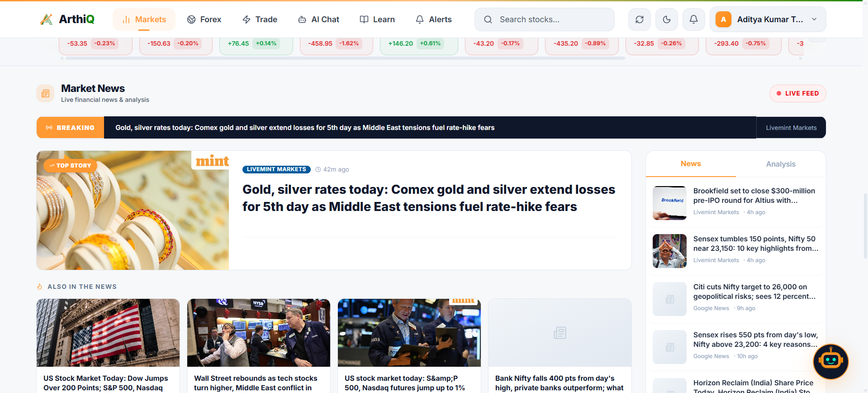
Task: Open Citi cuts Nifty target article
Action: [754, 292]
